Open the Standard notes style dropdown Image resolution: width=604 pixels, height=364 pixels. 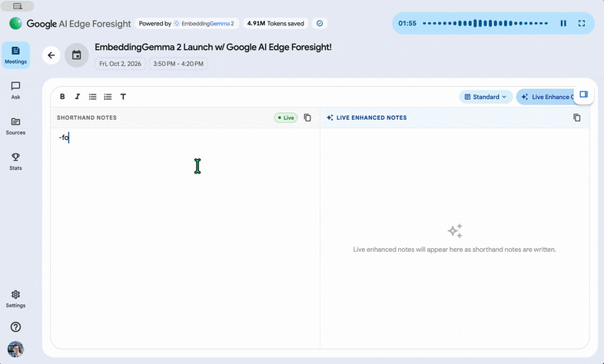coord(486,97)
